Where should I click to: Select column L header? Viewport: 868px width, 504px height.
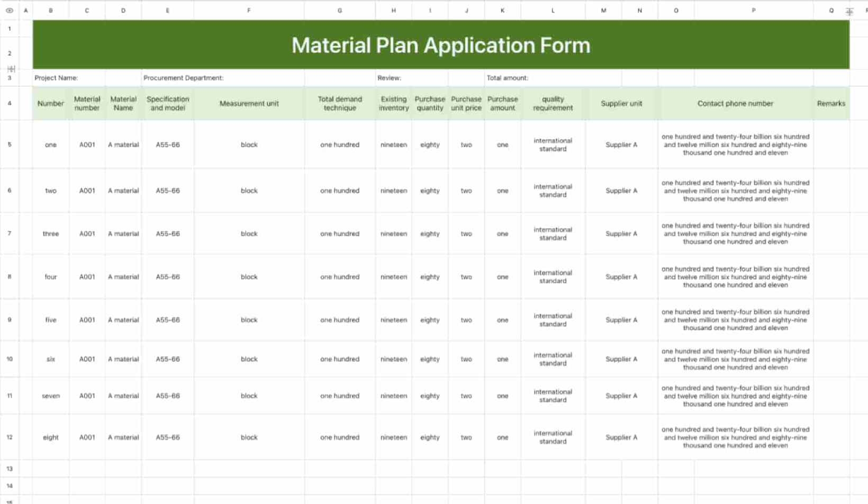(x=553, y=11)
